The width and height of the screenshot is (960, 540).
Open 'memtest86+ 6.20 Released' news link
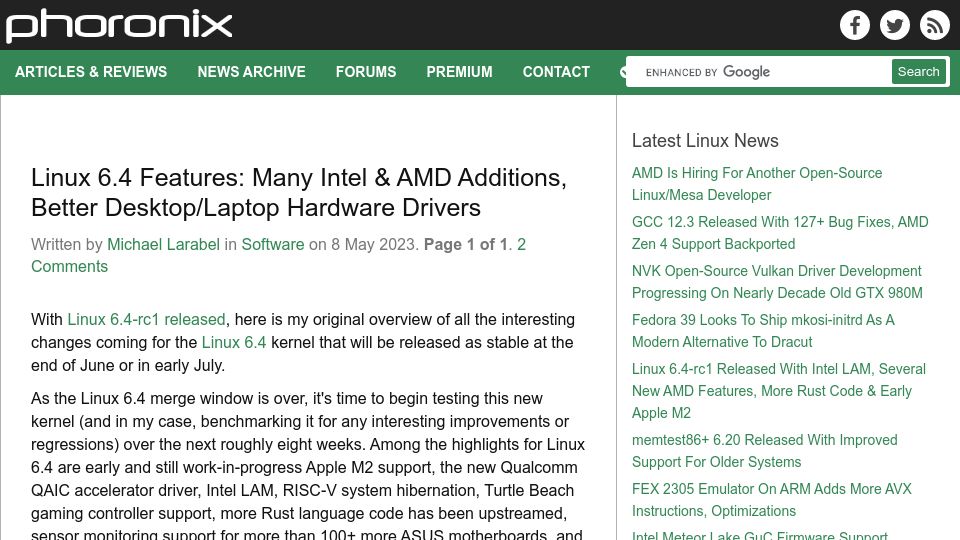pyautogui.click(x=765, y=451)
